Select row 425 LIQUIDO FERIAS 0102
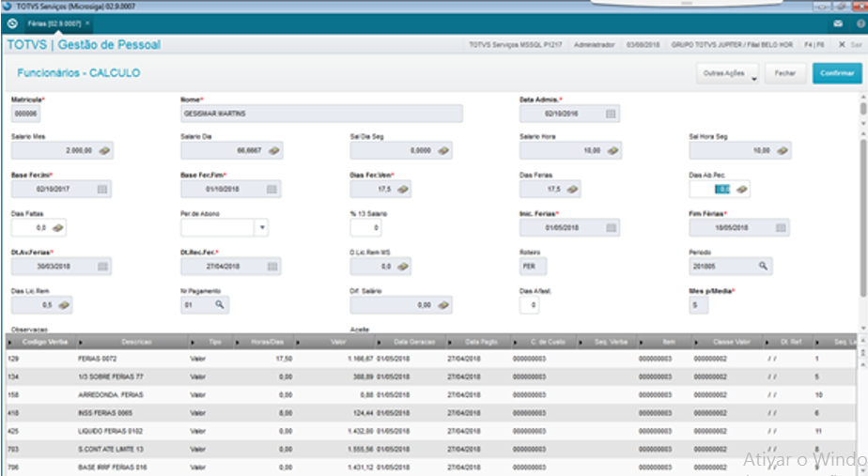Image resolution: width=868 pixels, height=476 pixels. pos(430,431)
